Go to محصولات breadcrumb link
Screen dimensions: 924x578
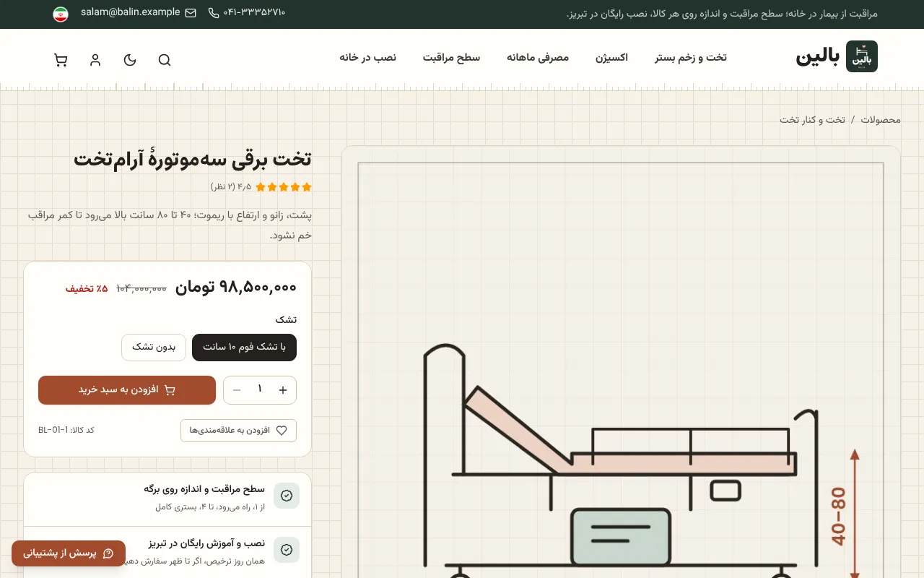(x=881, y=119)
